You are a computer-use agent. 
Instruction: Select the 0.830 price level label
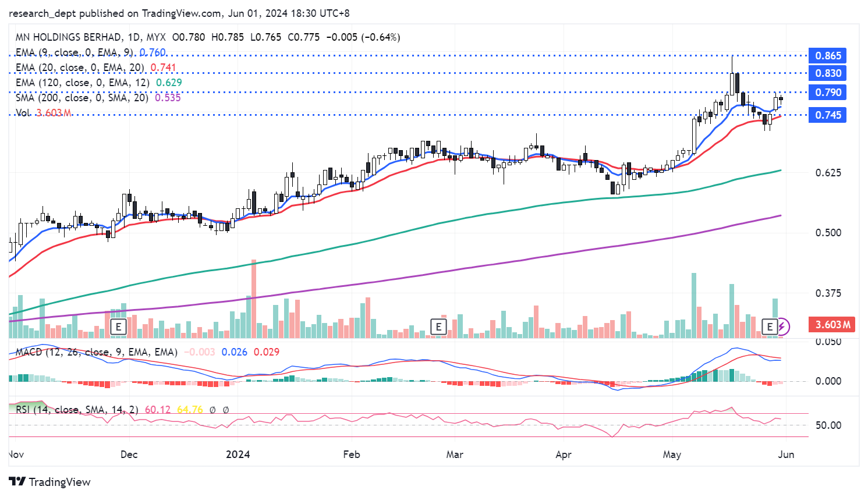pyautogui.click(x=827, y=73)
